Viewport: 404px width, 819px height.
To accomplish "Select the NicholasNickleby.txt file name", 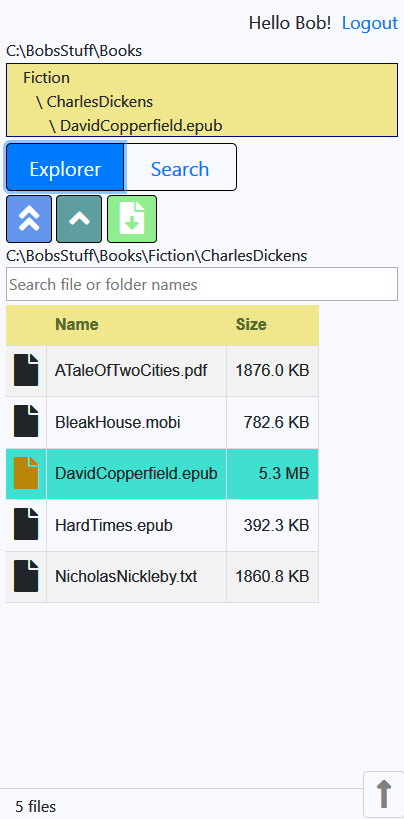I will coord(126,577).
